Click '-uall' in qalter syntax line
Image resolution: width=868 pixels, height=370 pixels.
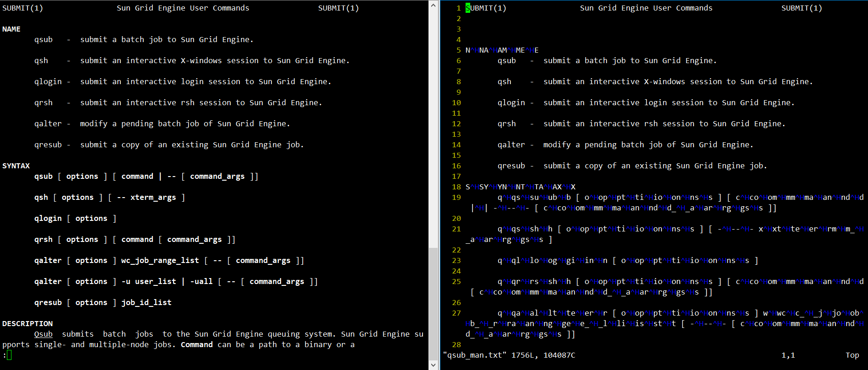[201, 282]
